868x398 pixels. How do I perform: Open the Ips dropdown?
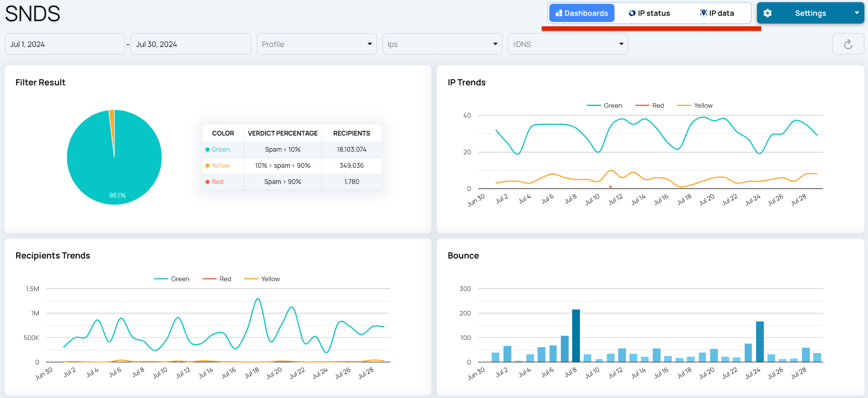(442, 44)
